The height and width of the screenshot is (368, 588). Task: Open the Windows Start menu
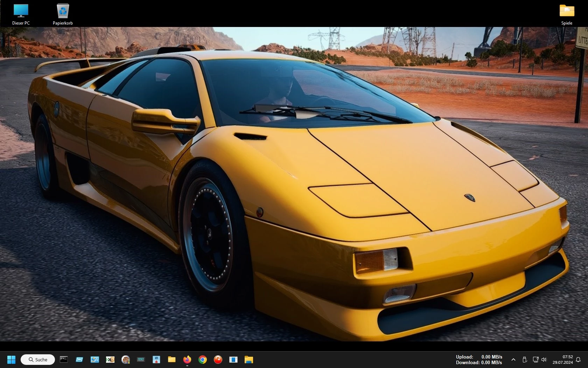click(x=11, y=360)
